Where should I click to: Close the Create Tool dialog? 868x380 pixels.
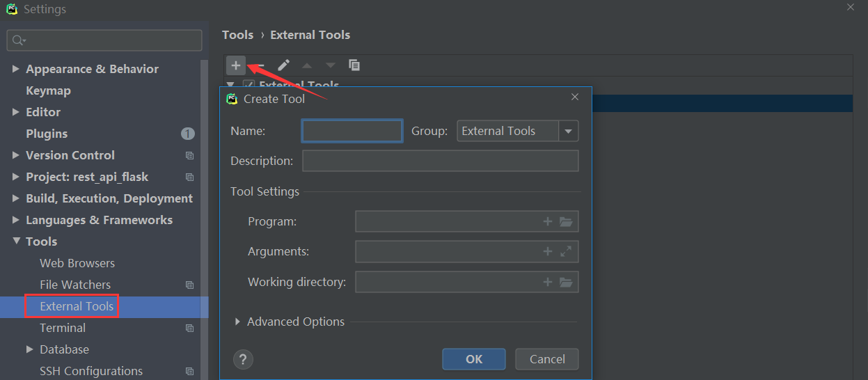click(x=575, y=97)
